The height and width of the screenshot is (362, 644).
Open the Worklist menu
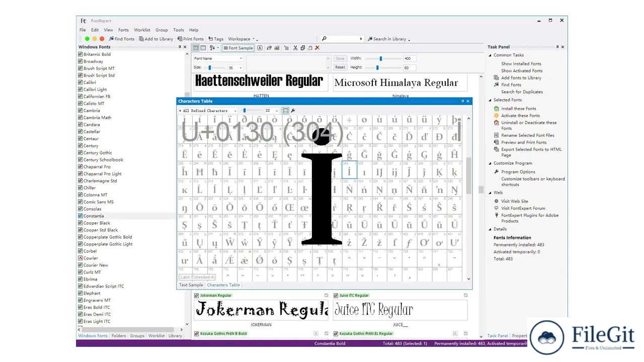(142, 30)
